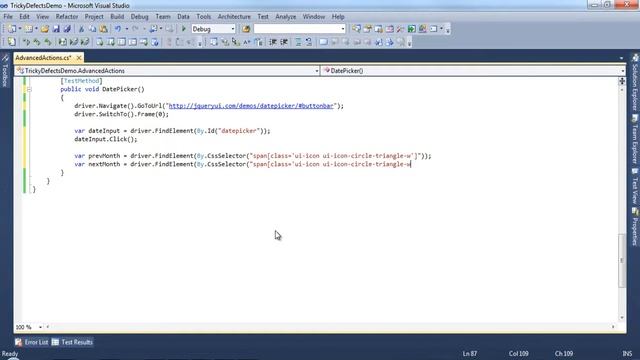The height and width of the screenshot is (360, 640).
Task: Open Solution Explorer from the toolbar icon
Action: [x=356, y=29]
